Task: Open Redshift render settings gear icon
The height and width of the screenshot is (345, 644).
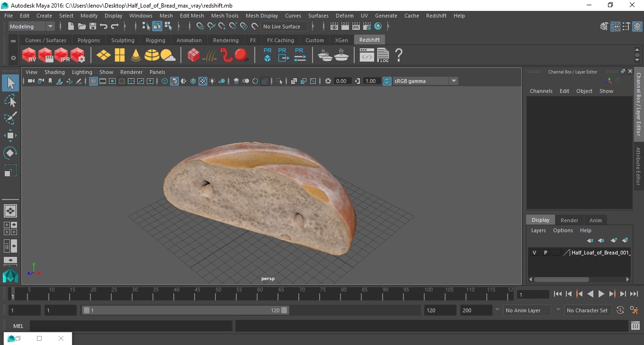Action: coord(78,55)
